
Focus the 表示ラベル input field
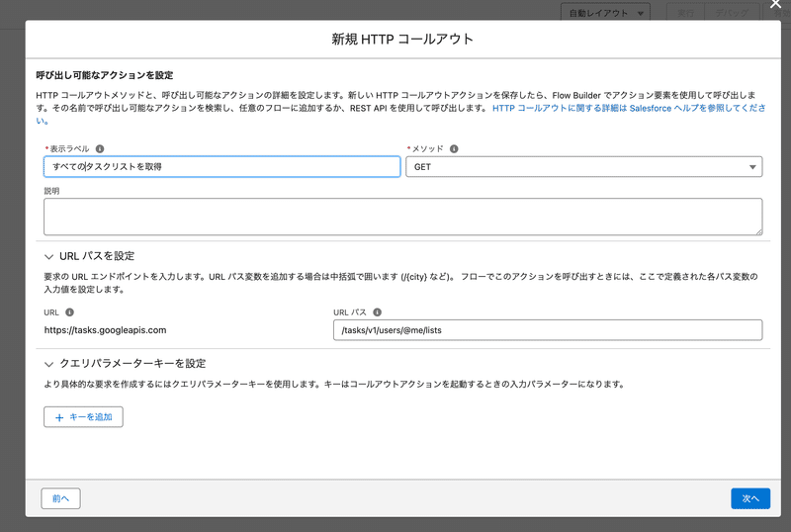point(221,166)
